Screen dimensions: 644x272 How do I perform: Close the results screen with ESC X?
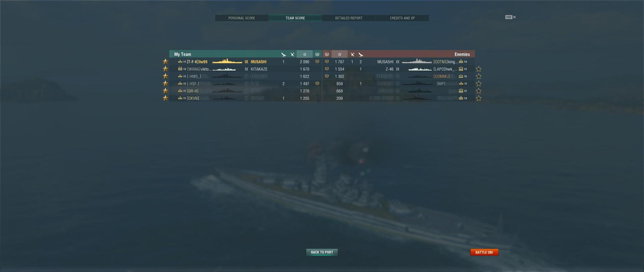[511, 17]
